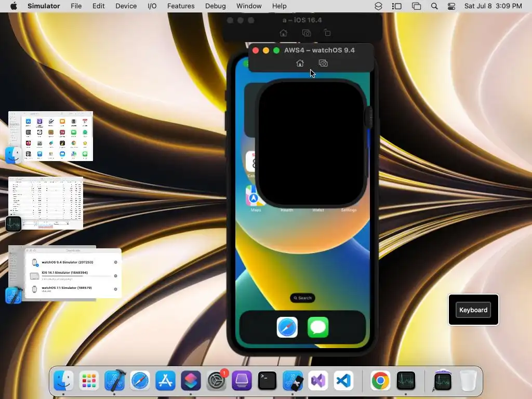Switch to the Activity Monitor Stage Manager thumbnail
The image size is (532, 399).
[x=46, y=203]
